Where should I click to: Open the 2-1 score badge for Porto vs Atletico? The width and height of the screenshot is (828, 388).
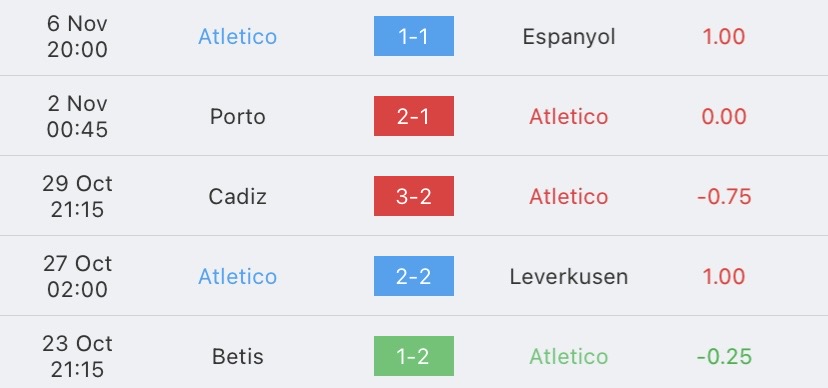pos(413,116)
